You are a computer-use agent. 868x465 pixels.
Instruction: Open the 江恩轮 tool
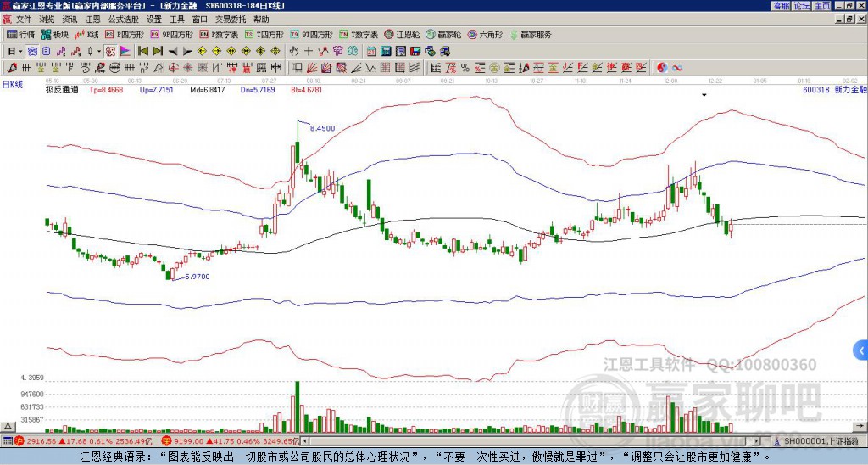402,34
